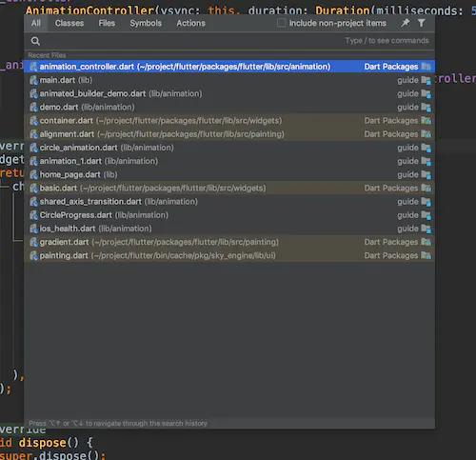Choose gradient.dart from painting

click(x=229, y=242)
